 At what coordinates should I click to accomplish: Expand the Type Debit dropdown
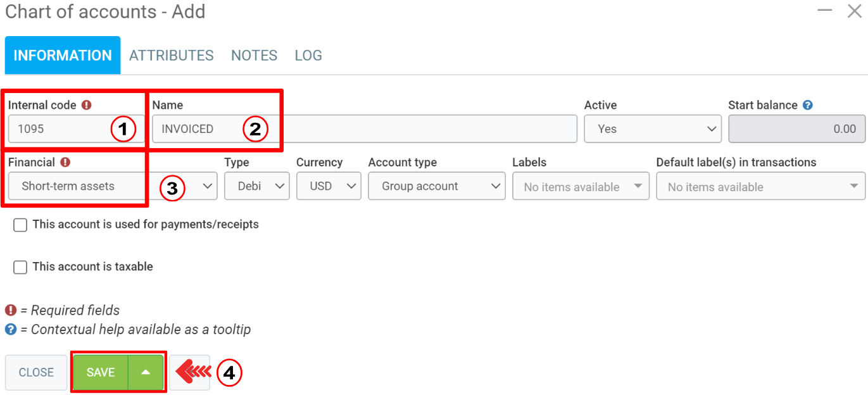click(x=256, y=186)
